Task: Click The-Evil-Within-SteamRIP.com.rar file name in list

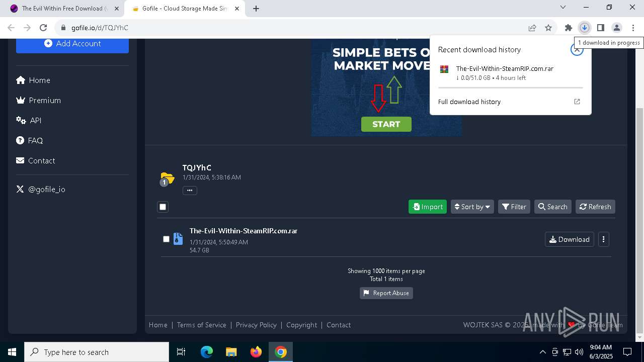Action: [244, 231]
